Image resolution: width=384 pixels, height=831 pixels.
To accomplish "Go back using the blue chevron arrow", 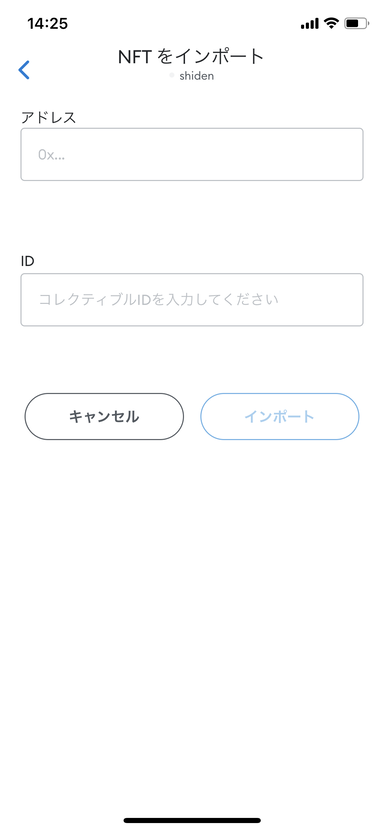I will tap(24, 70).
